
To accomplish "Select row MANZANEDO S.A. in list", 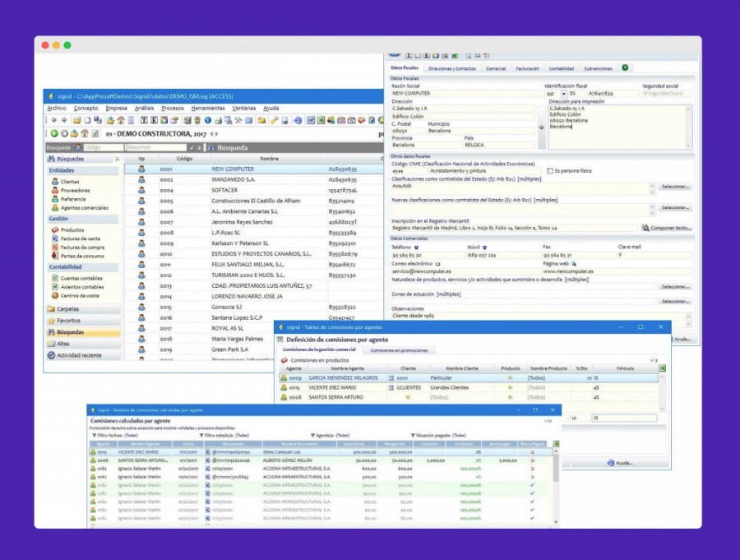I will tap(254, 179).
